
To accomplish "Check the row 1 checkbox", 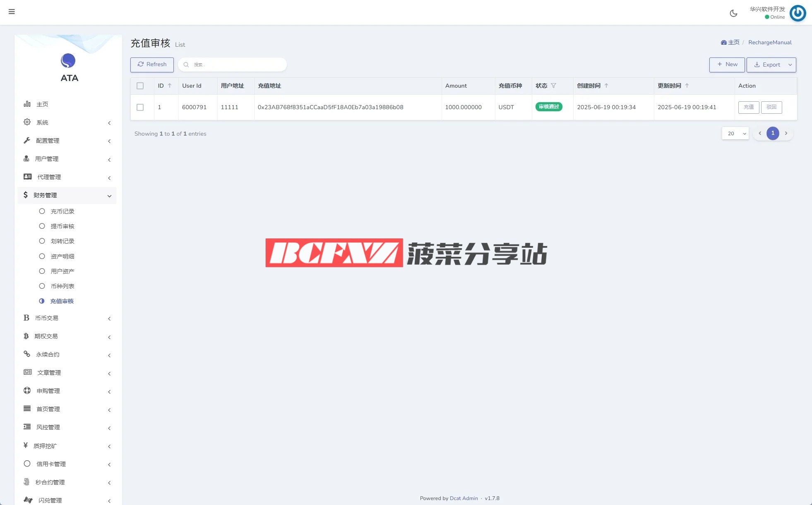I will 140,107.
